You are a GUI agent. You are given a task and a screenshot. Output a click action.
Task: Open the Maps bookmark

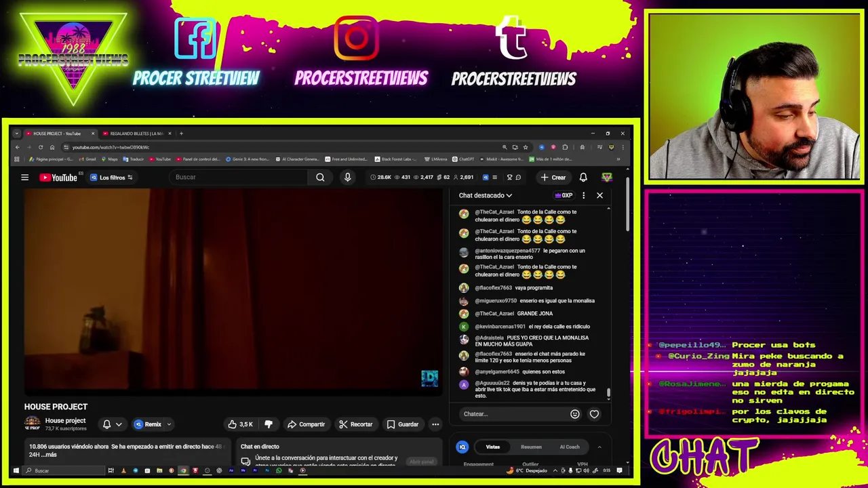point(109,159)
